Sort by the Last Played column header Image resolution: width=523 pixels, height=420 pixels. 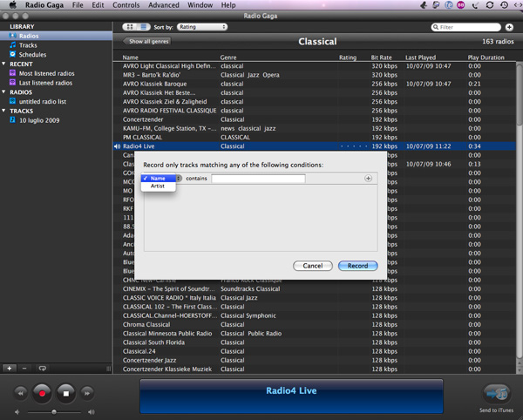pos(420,58)
